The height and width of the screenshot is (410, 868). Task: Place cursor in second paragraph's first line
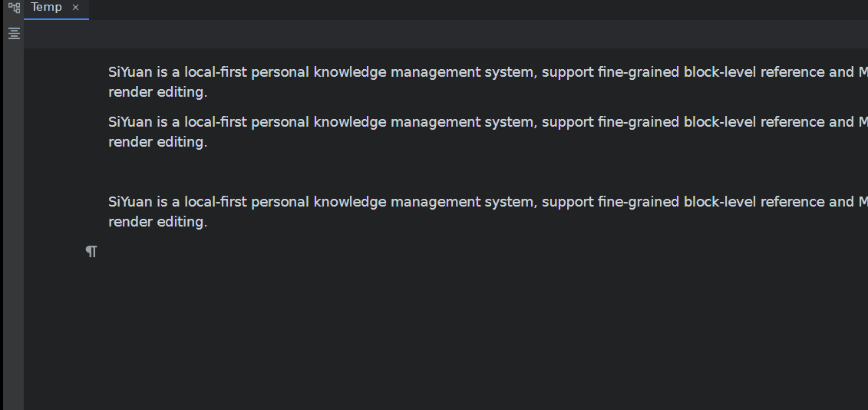click(x=460, y=122)
